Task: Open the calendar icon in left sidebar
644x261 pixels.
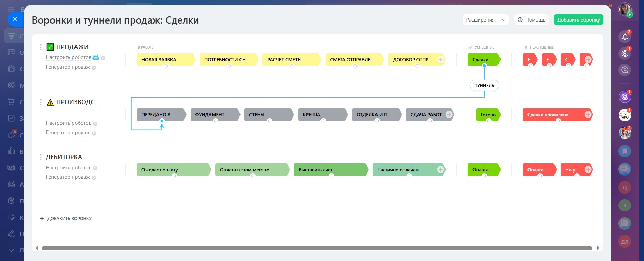Action: [12, 52]
